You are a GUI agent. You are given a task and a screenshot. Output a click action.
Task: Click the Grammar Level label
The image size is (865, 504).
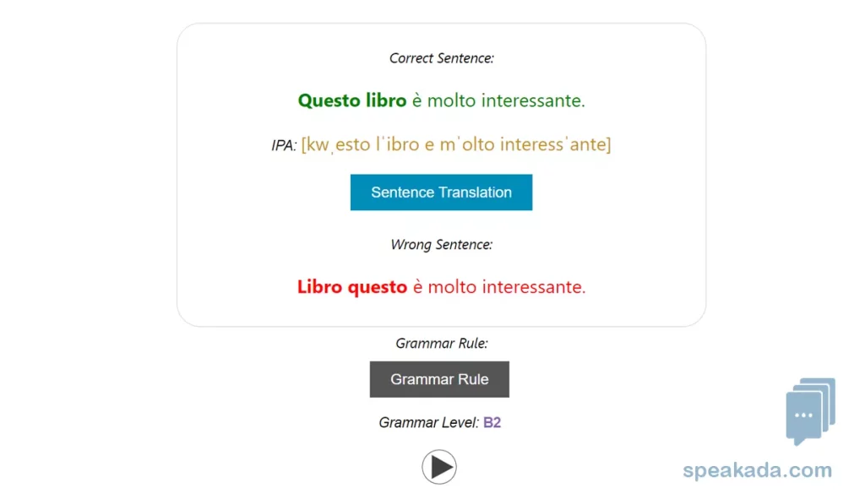(431, 423)
